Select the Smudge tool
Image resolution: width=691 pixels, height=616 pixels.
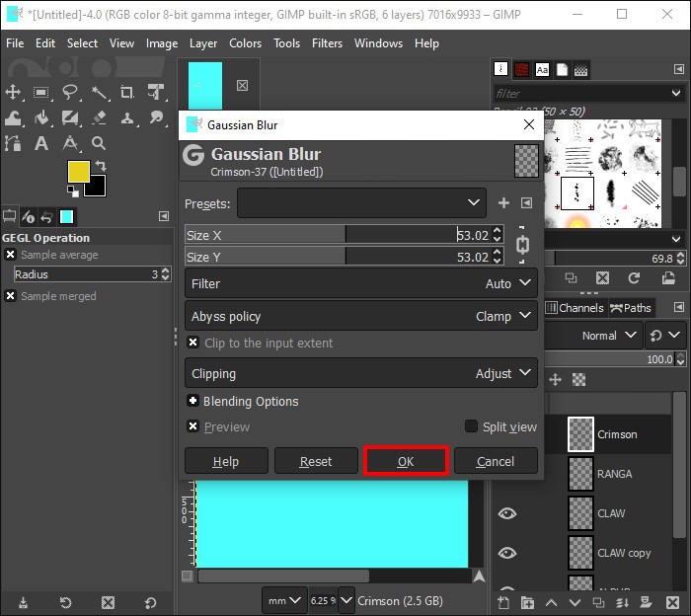click(156, 117)
